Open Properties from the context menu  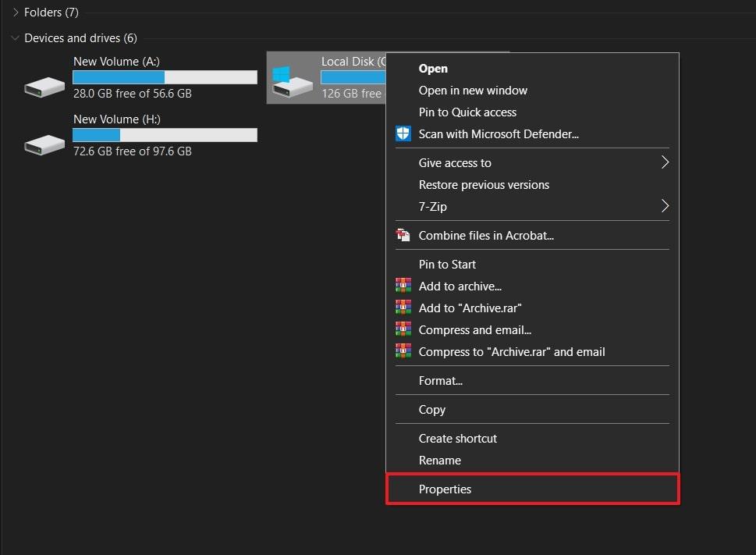coord(445,489)
